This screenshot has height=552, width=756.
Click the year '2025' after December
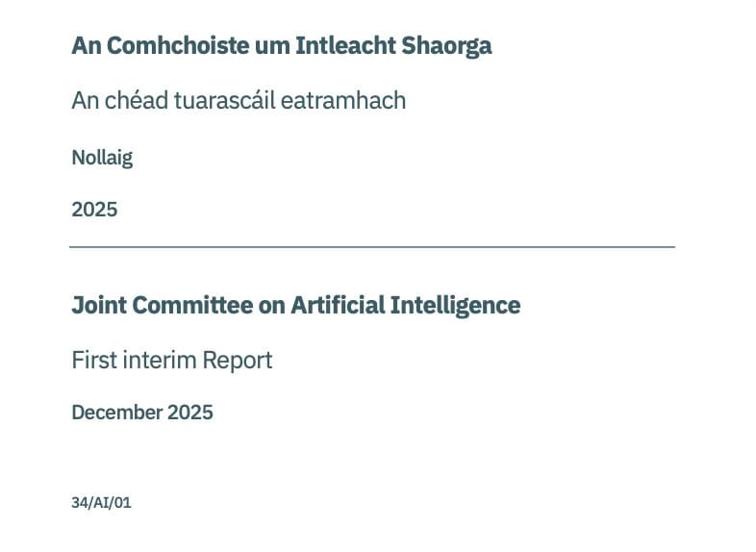(x=190, y=413)
